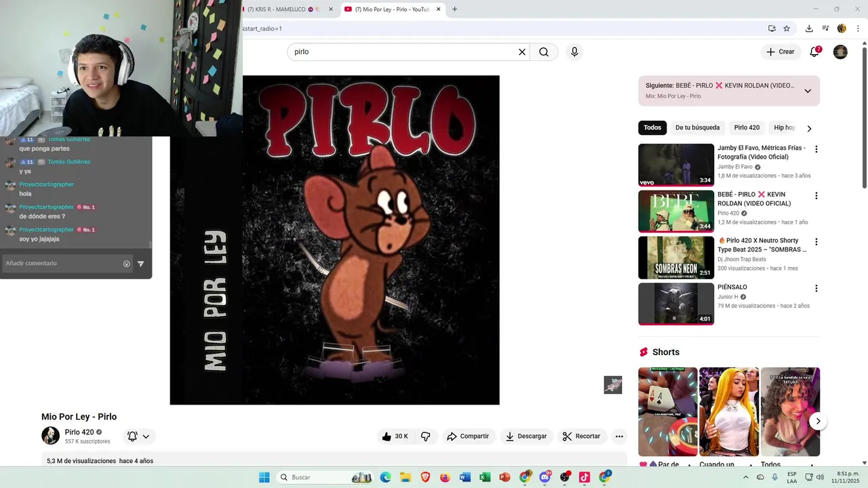Open Chrome media controls icon
Viewport: 868px width, 488px height.
(825, 28)
